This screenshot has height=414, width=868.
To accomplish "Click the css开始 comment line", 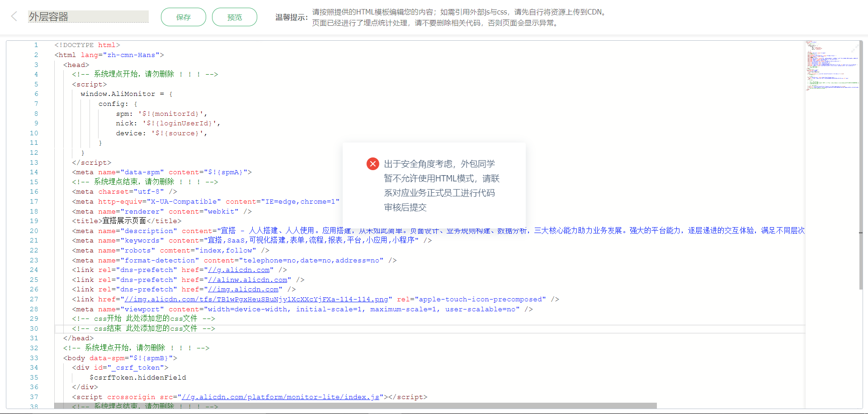I will click(x=144, y=319).
